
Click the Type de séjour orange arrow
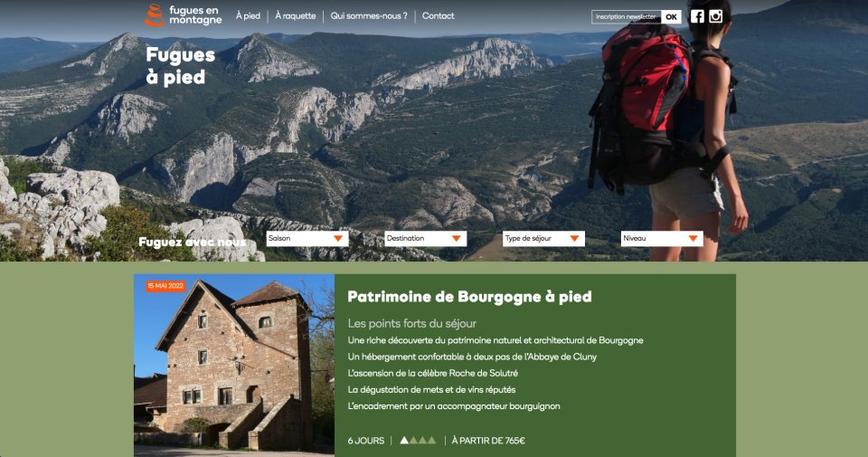[575, 238]
